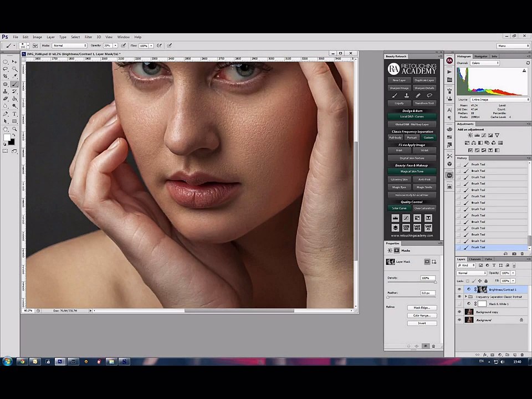The image size is (532, 399).
Task: Hide the Frequency Separation Classic Portrait group
Action: click(x=459, y=297)
